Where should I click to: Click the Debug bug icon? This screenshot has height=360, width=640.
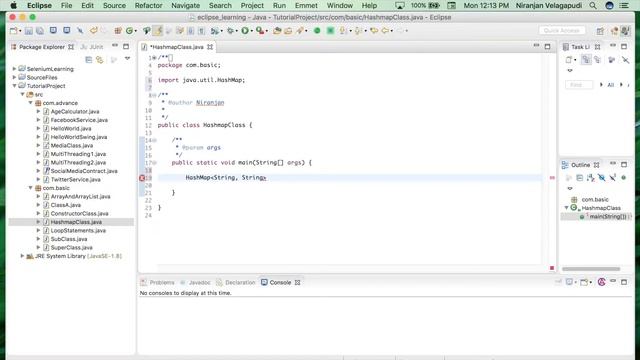click(x=230, y=31)
